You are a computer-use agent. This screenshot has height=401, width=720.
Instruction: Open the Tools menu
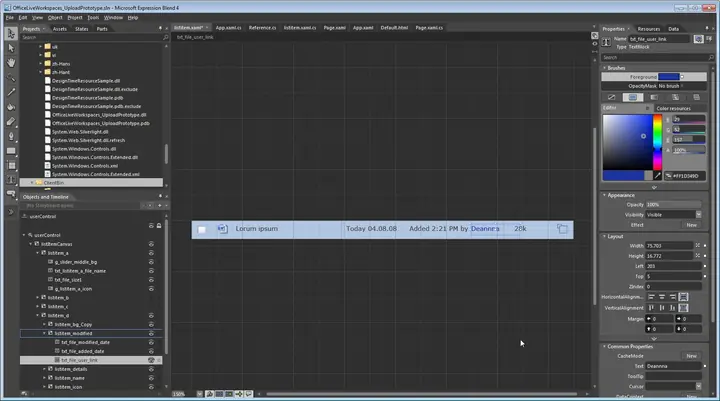pos(93,17)
